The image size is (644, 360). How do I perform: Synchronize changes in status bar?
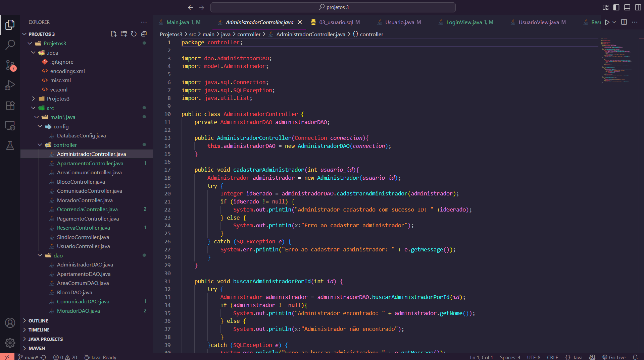tap(44, 357)
